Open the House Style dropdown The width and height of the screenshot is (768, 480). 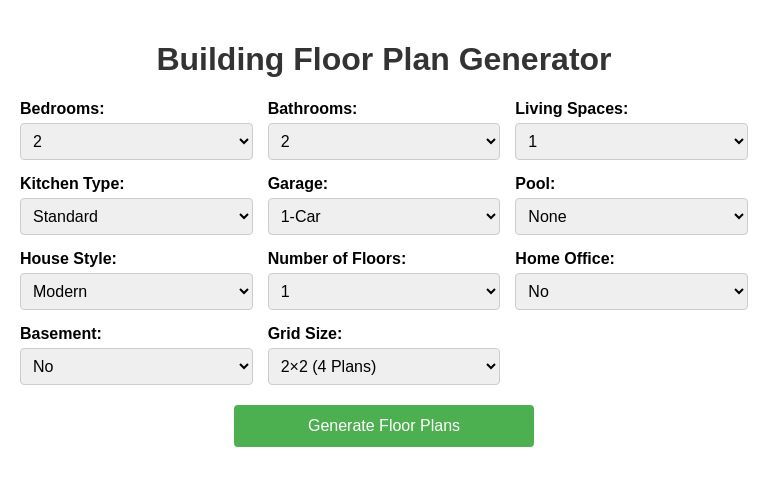(136, 292)
